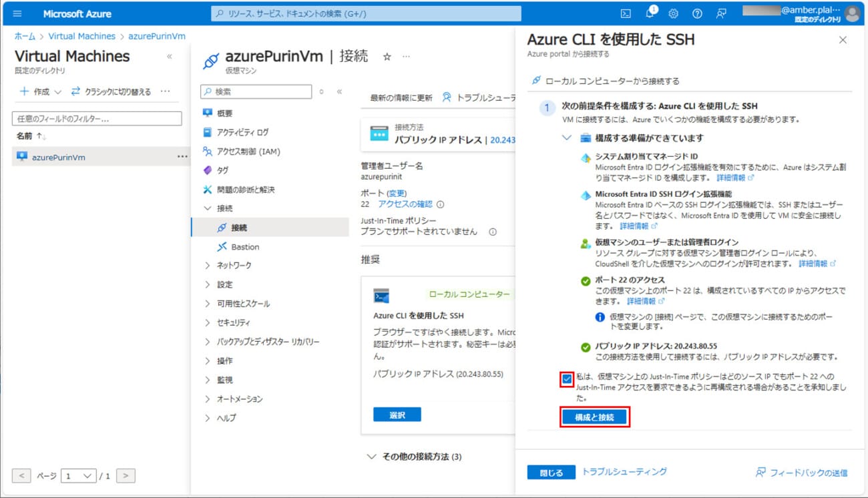Focus the 任意のフィールドのフィルター input
Screen dimensions: 868x498
pyautogui.click(x=97, y=118)
